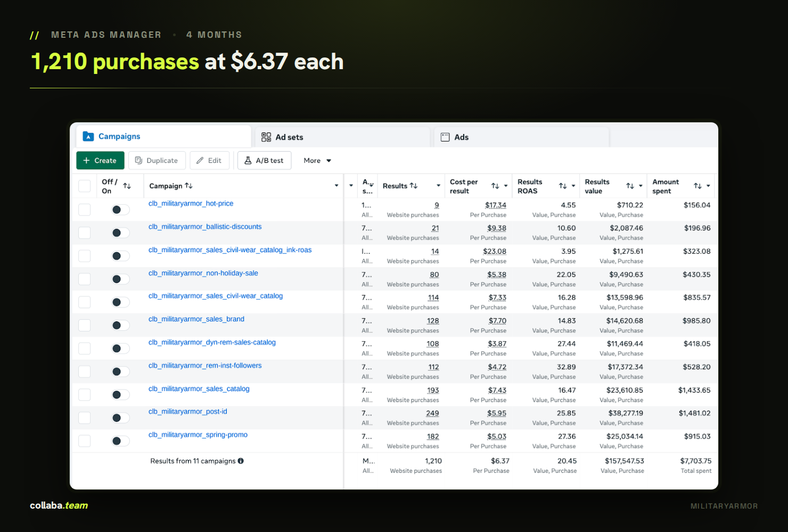The width and height of the screenshot is (788, 532).
Task: Open the More dropdown menu
Action: click(x=317, y=161)
